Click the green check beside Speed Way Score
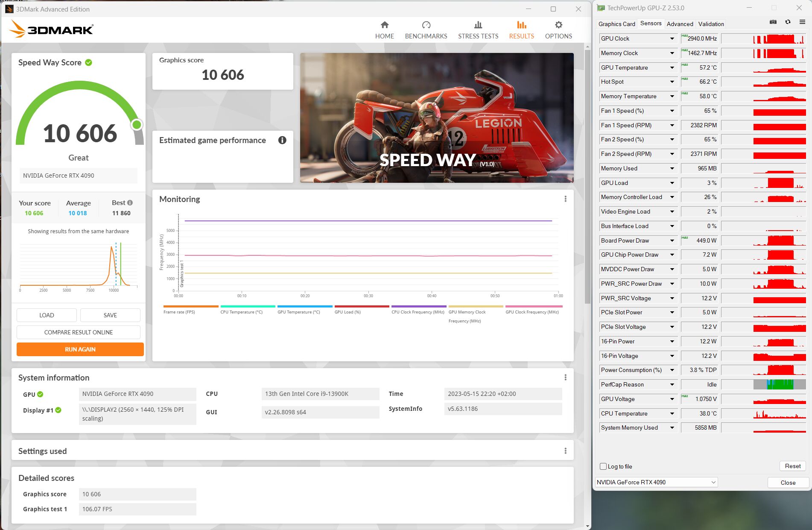Screen dimensions: 812x530 pos(88,62)
